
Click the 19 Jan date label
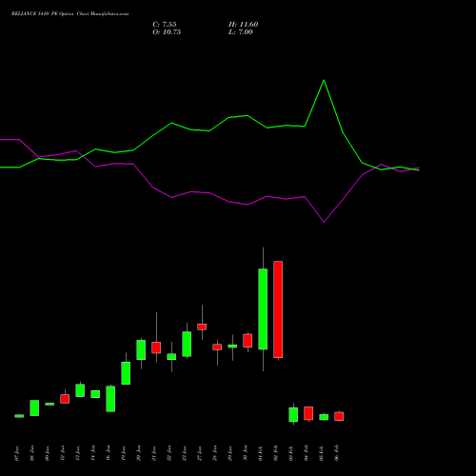(124, 453)
